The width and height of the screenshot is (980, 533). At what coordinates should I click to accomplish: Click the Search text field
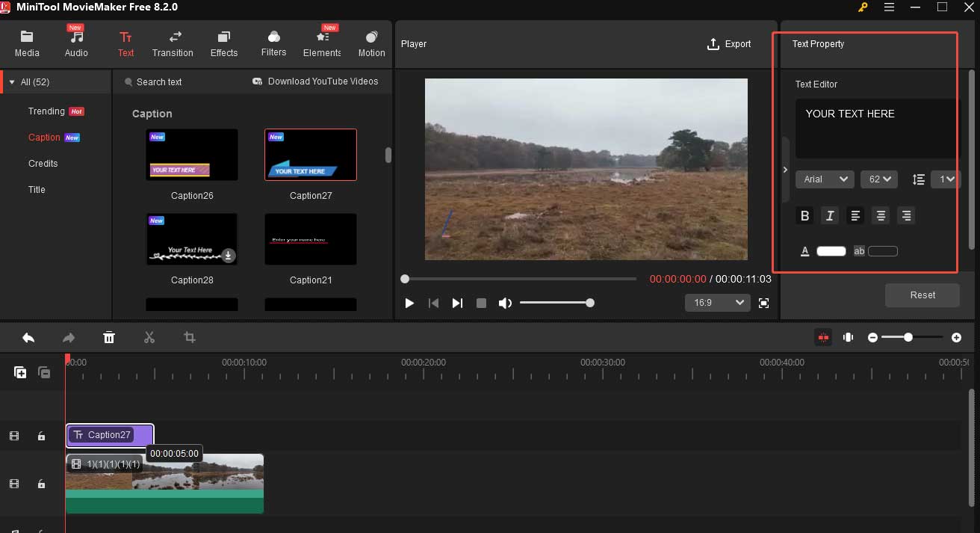159,82
